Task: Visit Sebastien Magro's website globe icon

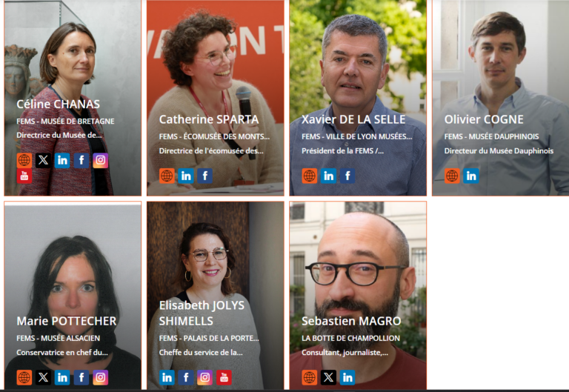Action: point(310,377)
